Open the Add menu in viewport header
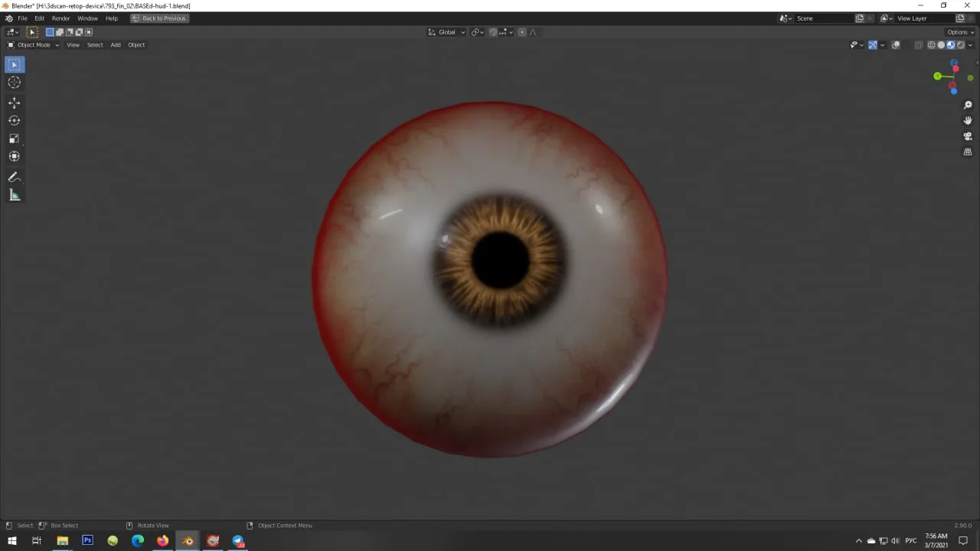 [x=116, y=45]
